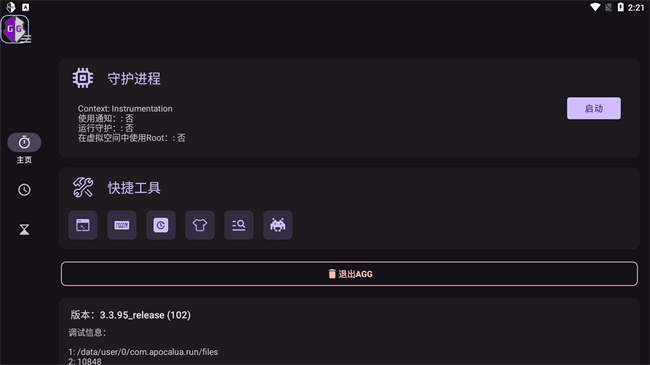Click the battery status icon
The image size is (650, 365).
pos(621,7)
